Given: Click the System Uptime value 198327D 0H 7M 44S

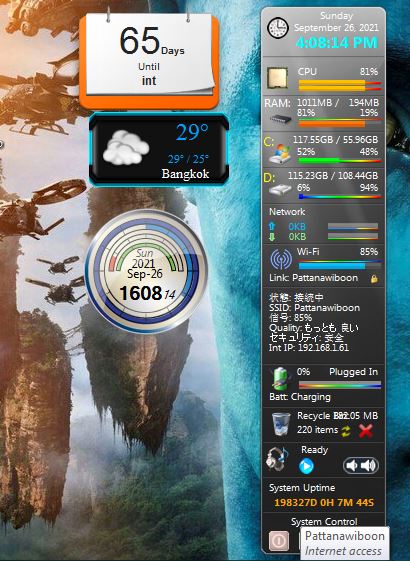Looking at the screenshot, I should [324, 502].
